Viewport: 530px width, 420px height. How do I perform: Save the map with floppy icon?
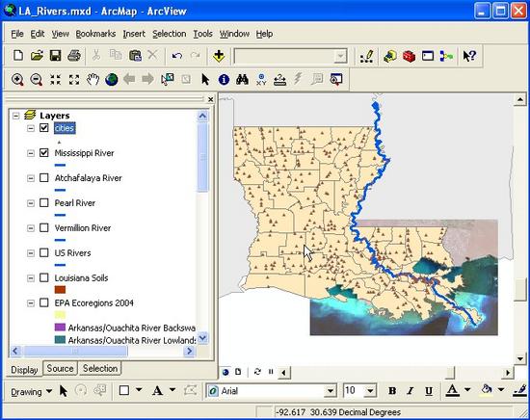click(55, 56)
